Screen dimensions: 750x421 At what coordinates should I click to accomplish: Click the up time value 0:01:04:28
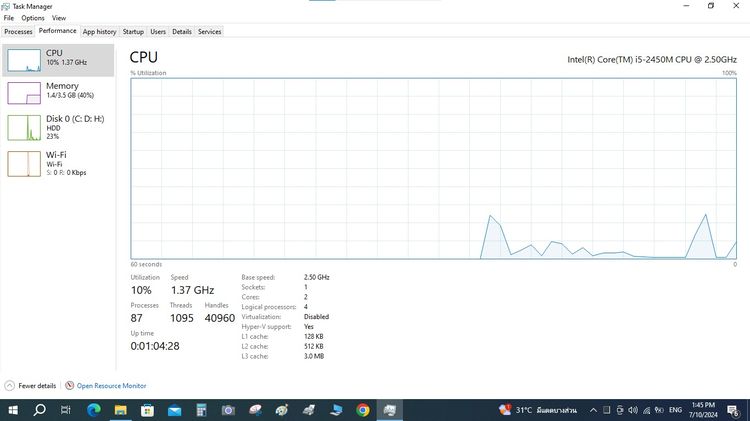[x=155, y=346]
